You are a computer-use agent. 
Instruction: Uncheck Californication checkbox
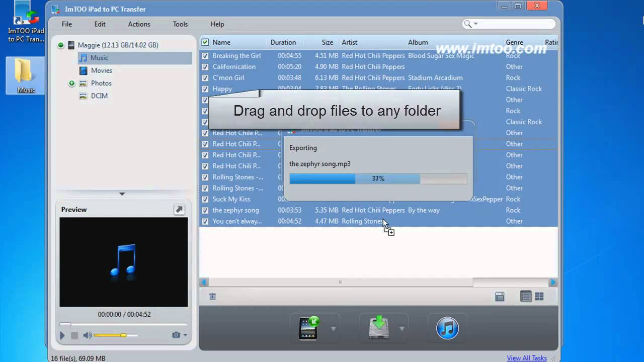click(205, 66)
